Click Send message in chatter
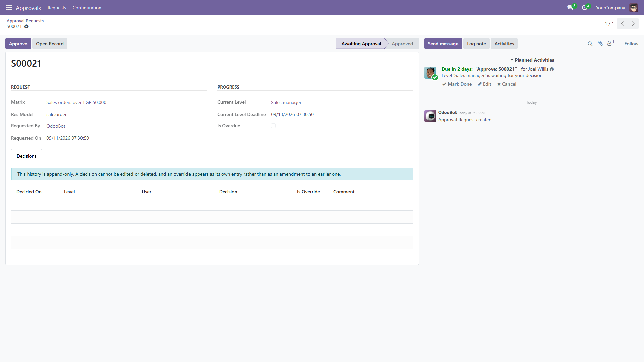 point(443,44)
